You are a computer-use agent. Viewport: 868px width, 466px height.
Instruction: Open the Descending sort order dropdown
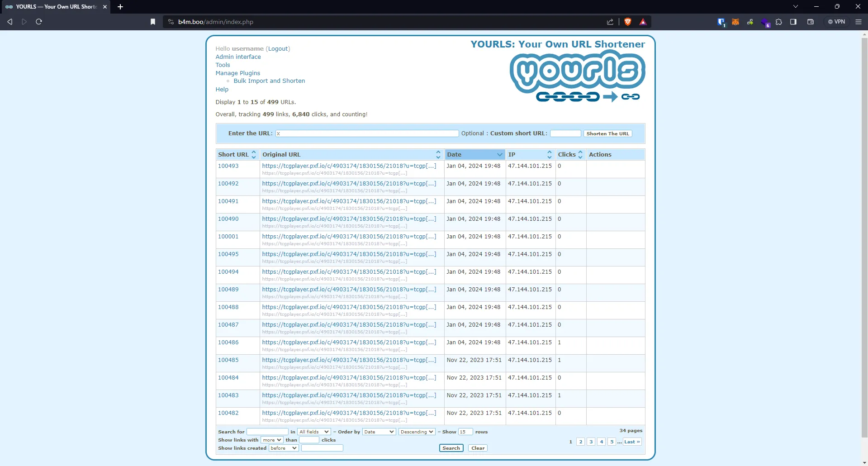[x=417, y=432]
